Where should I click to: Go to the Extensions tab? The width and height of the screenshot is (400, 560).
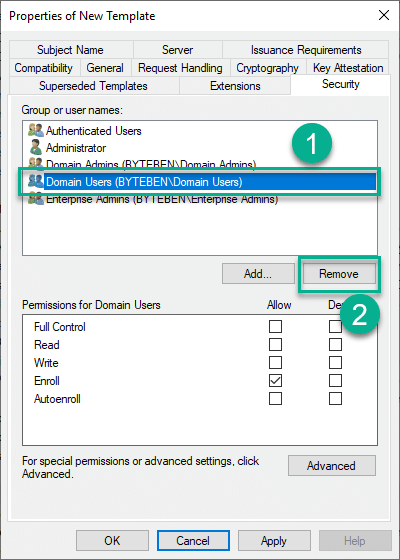(x=235, y=86)
